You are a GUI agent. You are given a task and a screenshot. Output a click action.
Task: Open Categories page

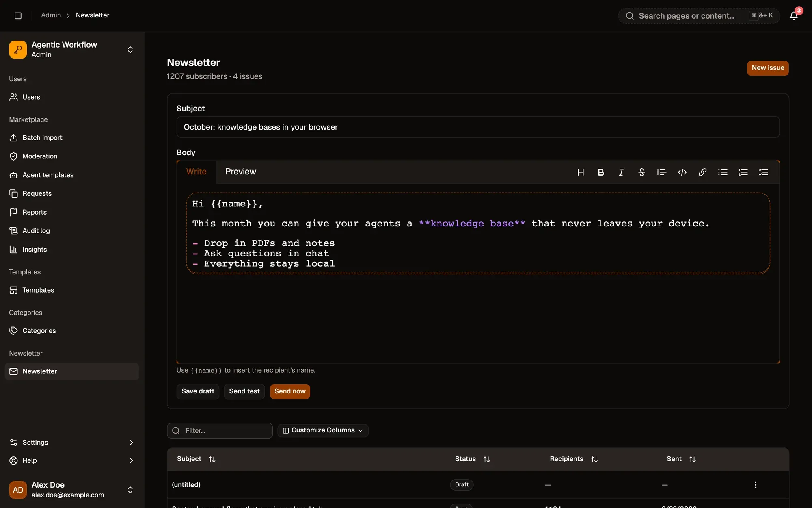(x=72, y=331)
